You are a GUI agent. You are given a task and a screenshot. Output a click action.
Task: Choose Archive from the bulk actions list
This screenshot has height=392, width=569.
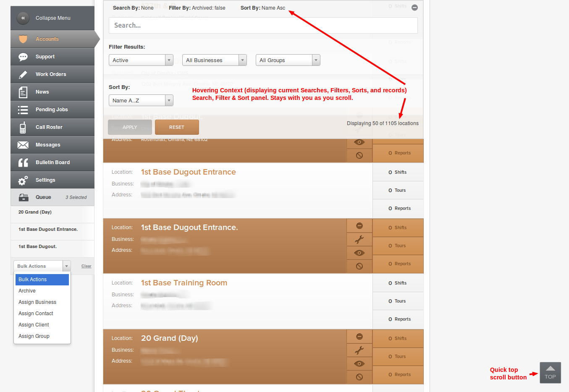[x=42, y=291]
